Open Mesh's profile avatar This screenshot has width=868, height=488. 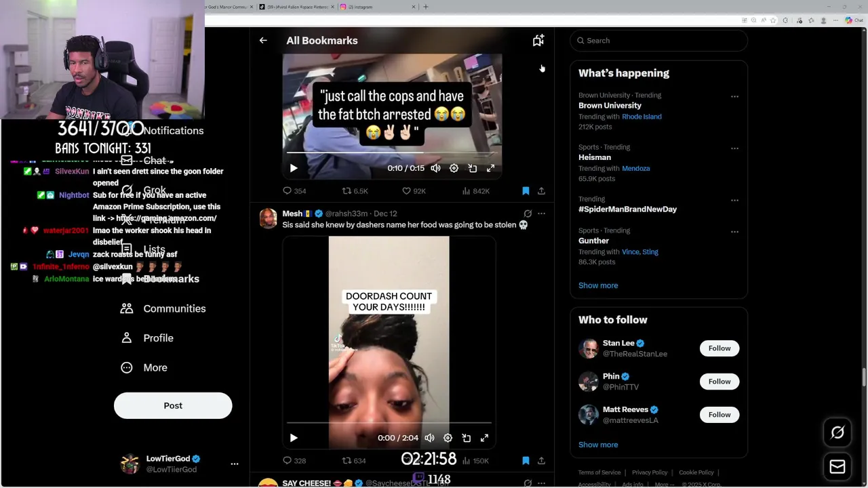269,218
